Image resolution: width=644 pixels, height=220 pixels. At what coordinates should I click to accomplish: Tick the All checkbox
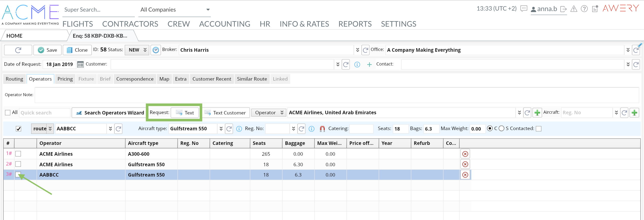point(8,113)
